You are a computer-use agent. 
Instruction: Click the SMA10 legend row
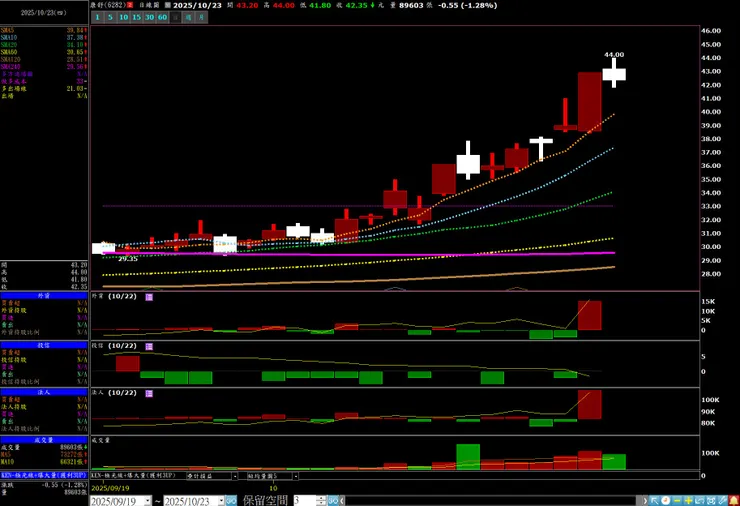click(x=44, y=37)
